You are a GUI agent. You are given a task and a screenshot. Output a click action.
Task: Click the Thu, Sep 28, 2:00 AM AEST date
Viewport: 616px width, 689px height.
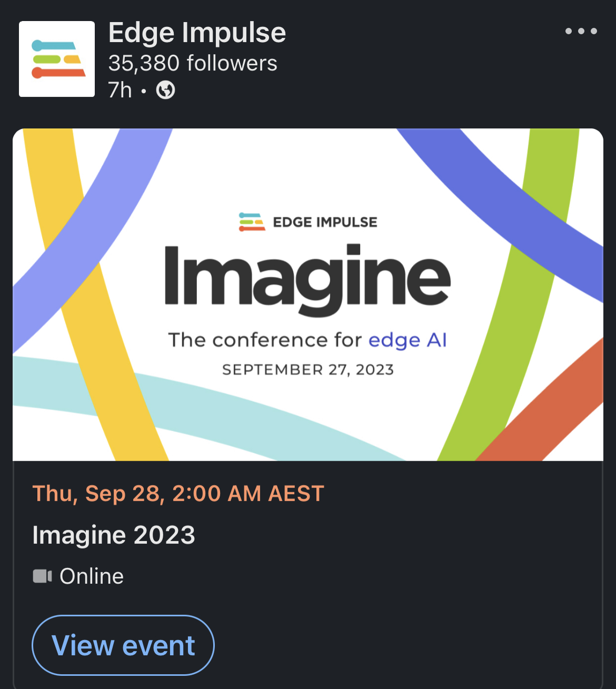coord(178,494)
